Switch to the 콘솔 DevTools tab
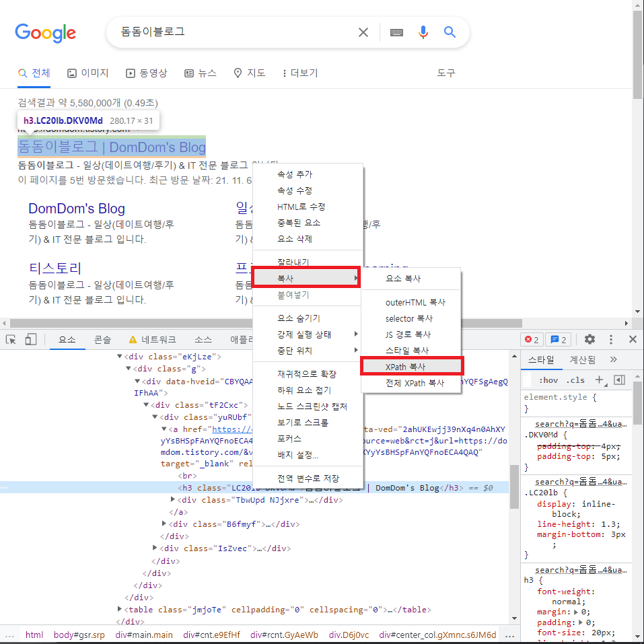Screen dimensions: 644x644 click(102, 340)
